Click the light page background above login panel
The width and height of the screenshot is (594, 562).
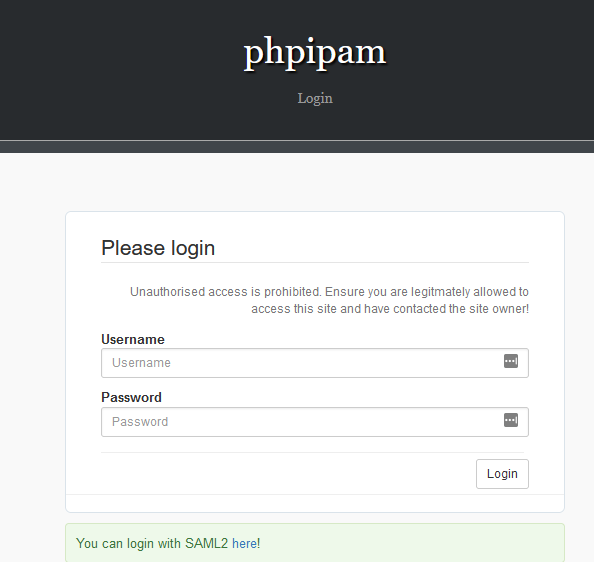tap(297, 182)
